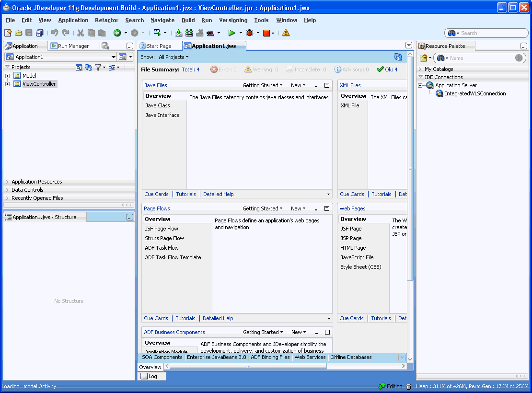This screenshot has width=532, height=393.
Task: Select the Web Services bottom tab
Action: pyautogui.click(x=310, y=357)
